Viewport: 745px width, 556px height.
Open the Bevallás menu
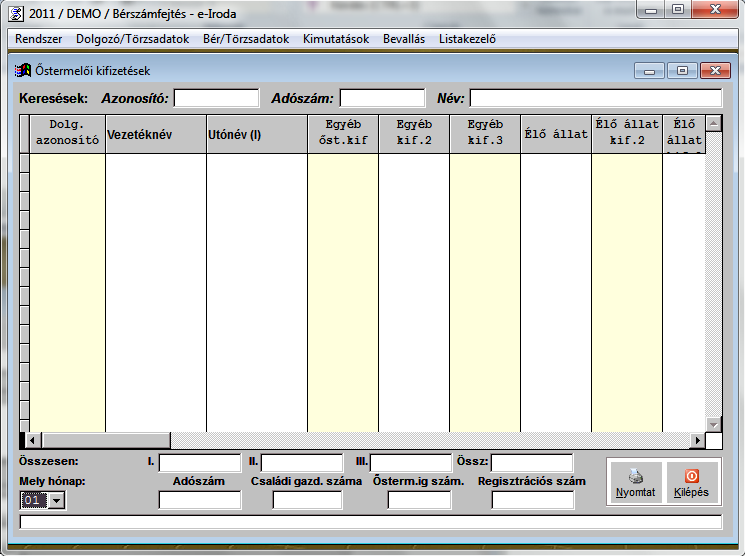pyautogui.click(x=405, y=39)
